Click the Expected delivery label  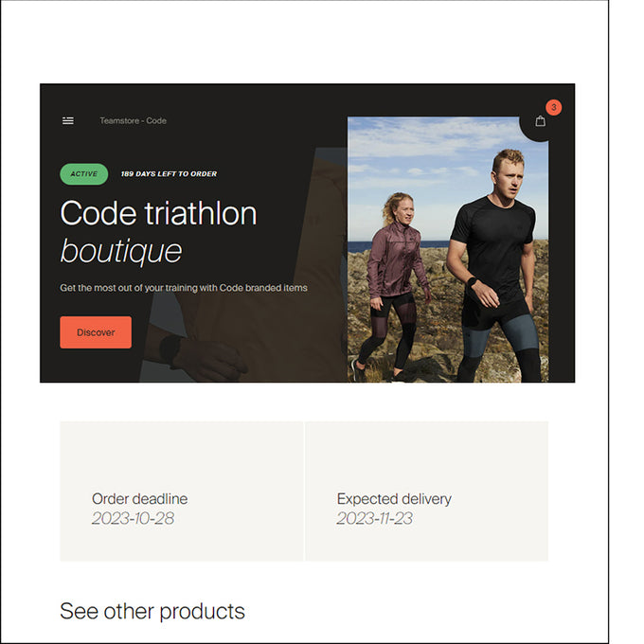coord(394,499)
